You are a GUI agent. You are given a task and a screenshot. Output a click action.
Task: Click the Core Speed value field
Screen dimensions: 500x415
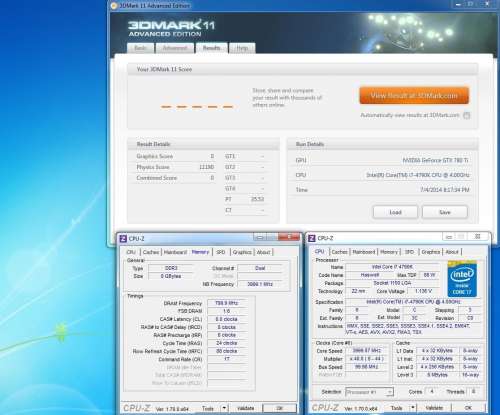(x=367, y=351)
